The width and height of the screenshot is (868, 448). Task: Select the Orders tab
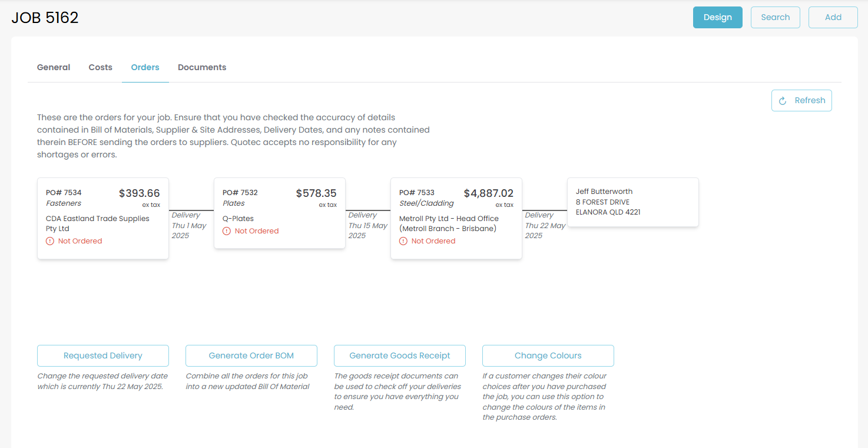145,67
